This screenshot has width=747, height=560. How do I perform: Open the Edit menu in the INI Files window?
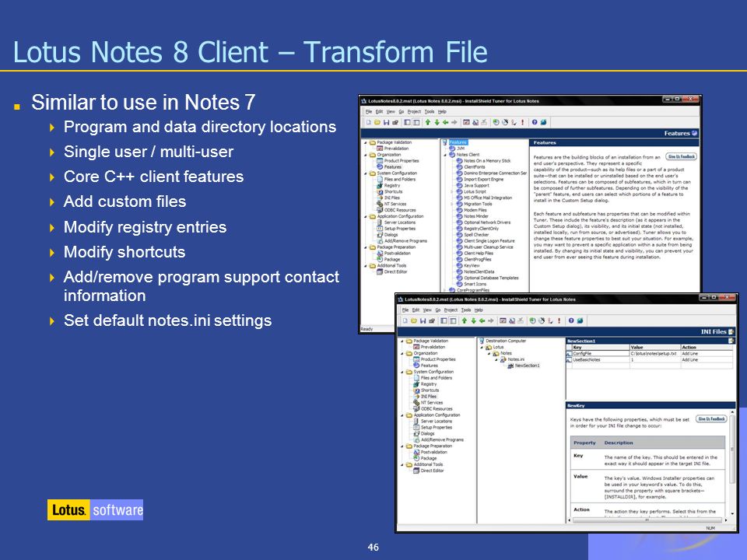coord(416,310)
